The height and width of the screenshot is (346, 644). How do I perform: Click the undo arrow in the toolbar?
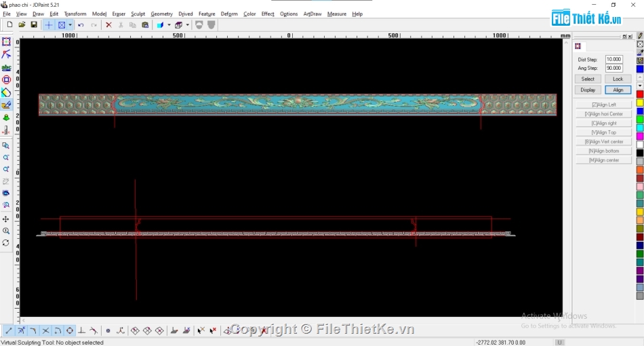pos(81,25)
